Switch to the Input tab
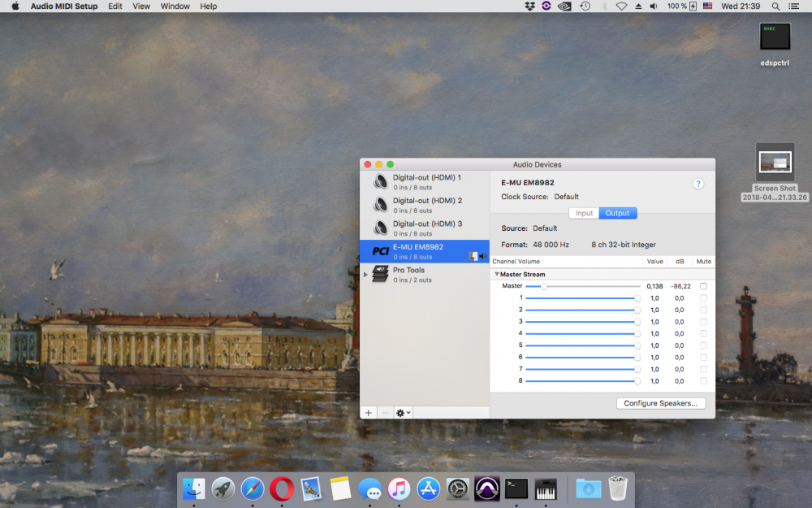 pyautogui.click(x=584, y=213)
